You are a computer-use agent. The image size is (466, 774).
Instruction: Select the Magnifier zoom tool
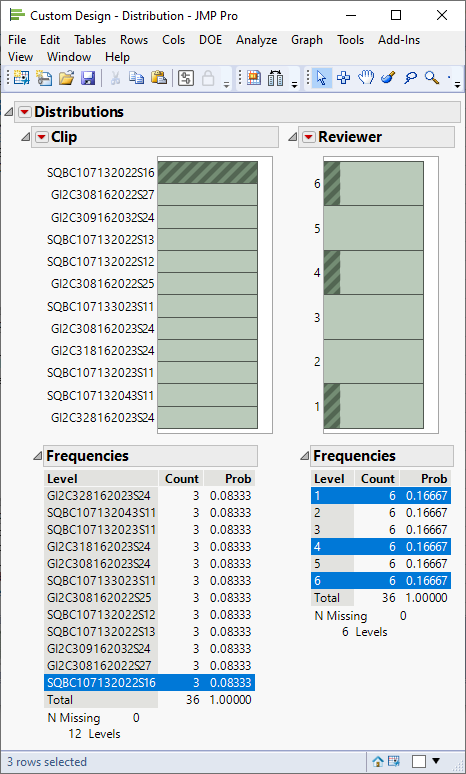[x=432, y=78]
